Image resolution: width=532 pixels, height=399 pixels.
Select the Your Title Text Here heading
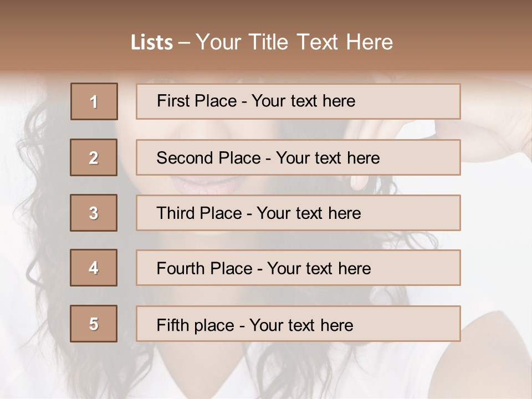click(x=294, y=43)
